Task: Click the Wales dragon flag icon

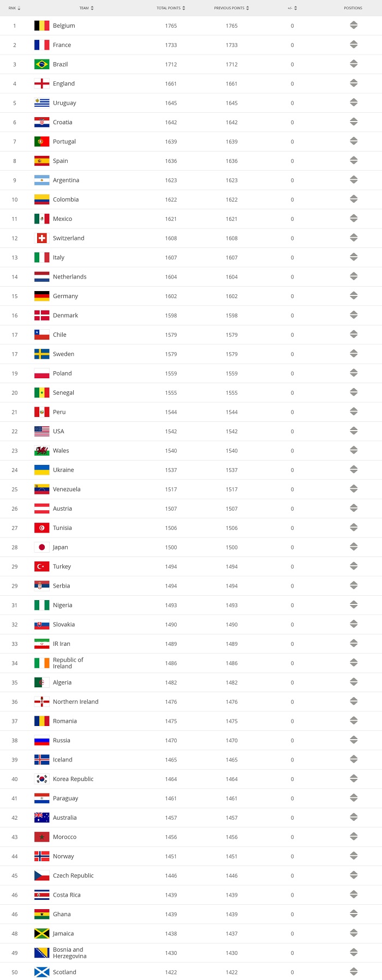Action: coord(41,451)
